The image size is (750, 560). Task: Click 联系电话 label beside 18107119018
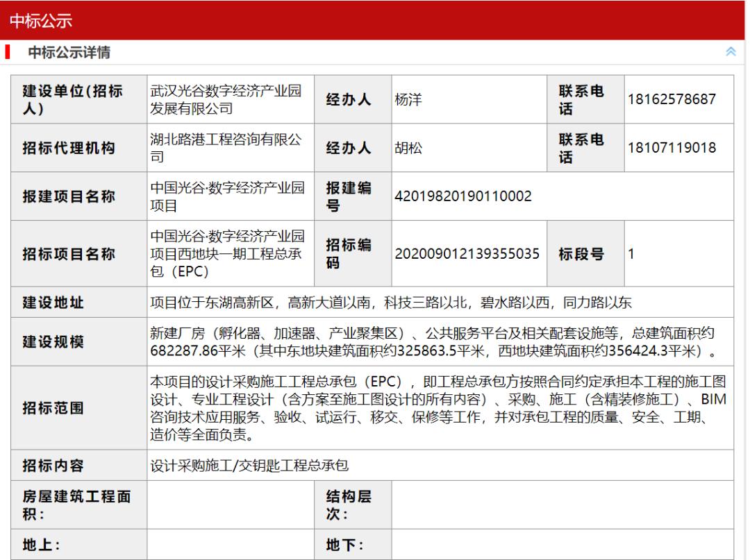(x=581, y=148)
